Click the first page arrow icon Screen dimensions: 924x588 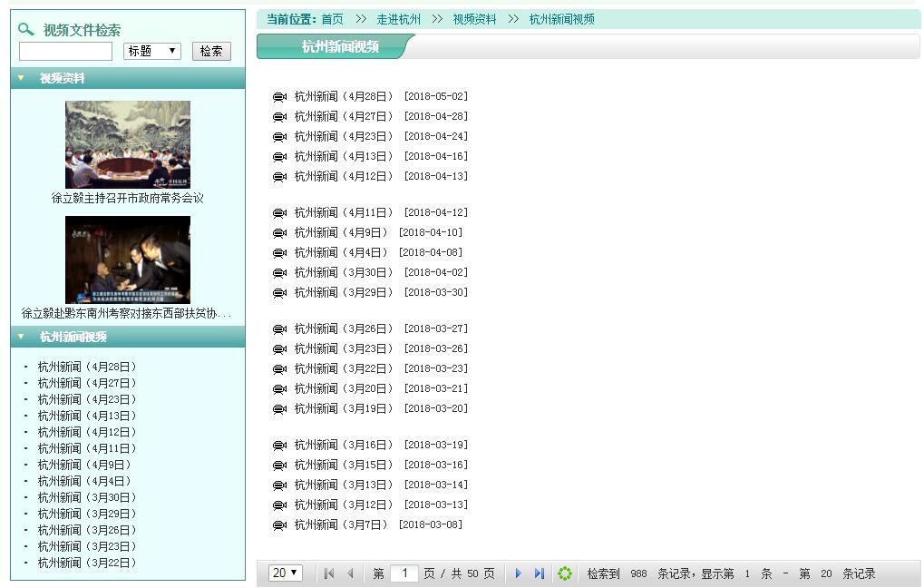329,573
